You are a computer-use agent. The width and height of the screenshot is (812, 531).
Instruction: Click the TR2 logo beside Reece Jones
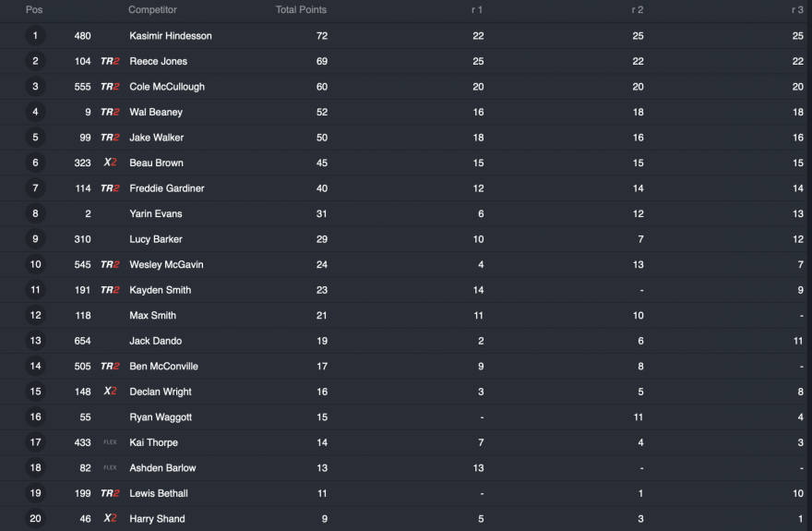point(110,61)
